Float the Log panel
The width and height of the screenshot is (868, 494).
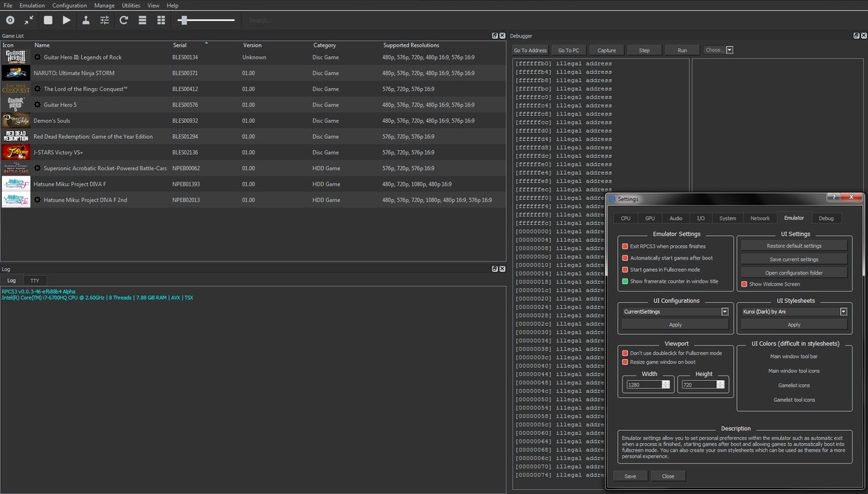[494, 269]
